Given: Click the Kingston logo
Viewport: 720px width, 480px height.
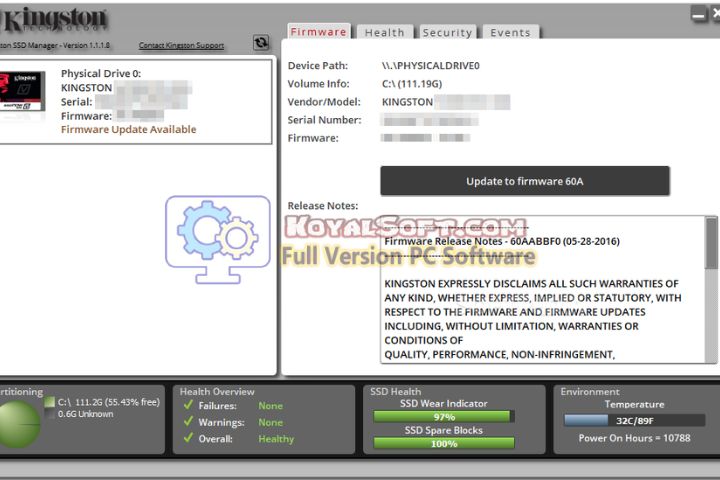Looking at the screenshot, I should point(54,20).
